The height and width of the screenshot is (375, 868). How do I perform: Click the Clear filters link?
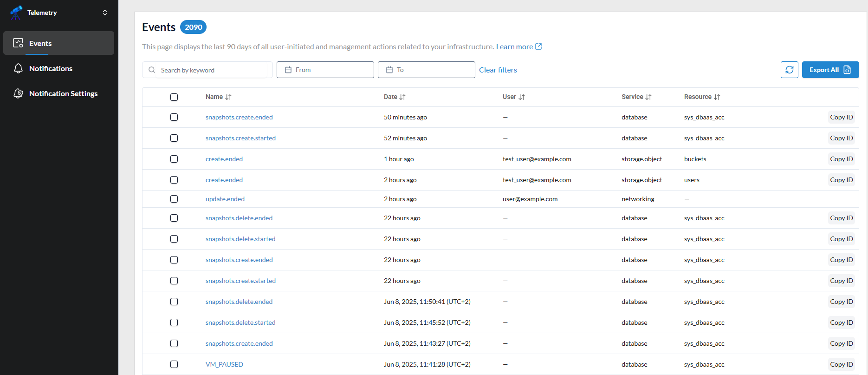coord(498,70)
